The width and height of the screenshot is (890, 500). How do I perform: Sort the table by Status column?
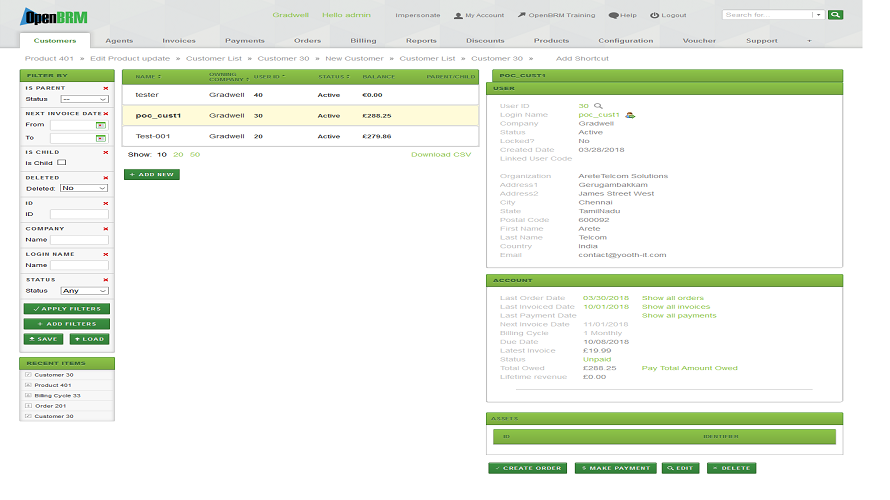pyautogui.click(x=334, y=77)
